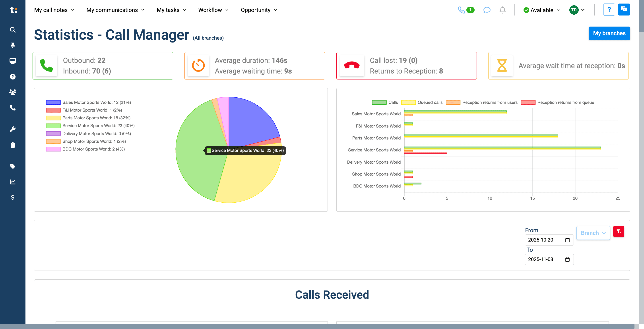This screenshot has height=329, width=644.
Task: Open the Available status dropdown
Action: click(x=541, y=10)
